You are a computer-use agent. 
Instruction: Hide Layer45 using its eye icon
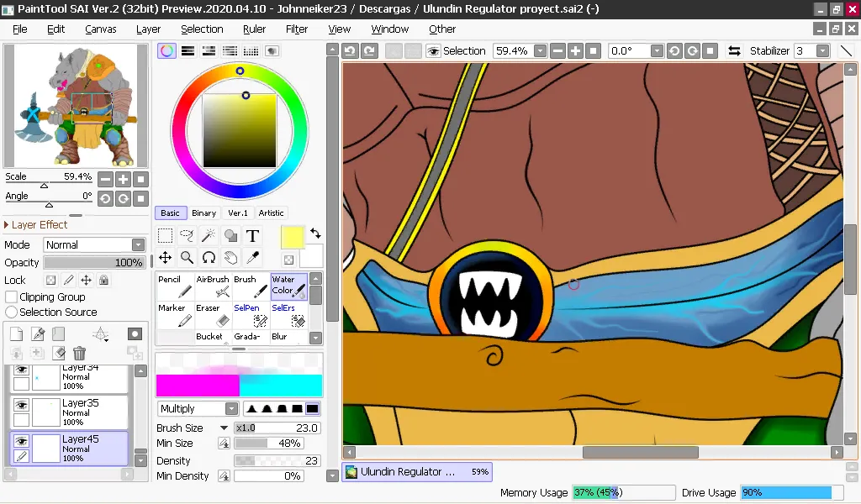pos(21,441)
